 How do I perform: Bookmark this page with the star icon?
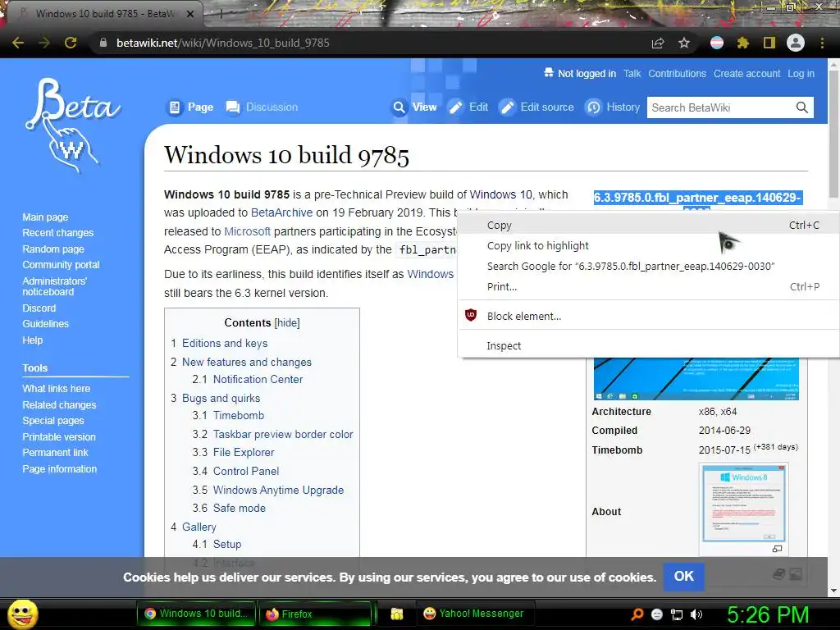coord(684,43)
